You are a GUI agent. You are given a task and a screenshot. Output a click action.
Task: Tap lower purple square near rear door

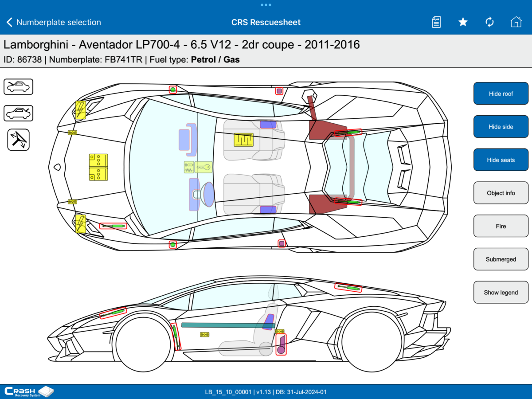click(282, 243)
